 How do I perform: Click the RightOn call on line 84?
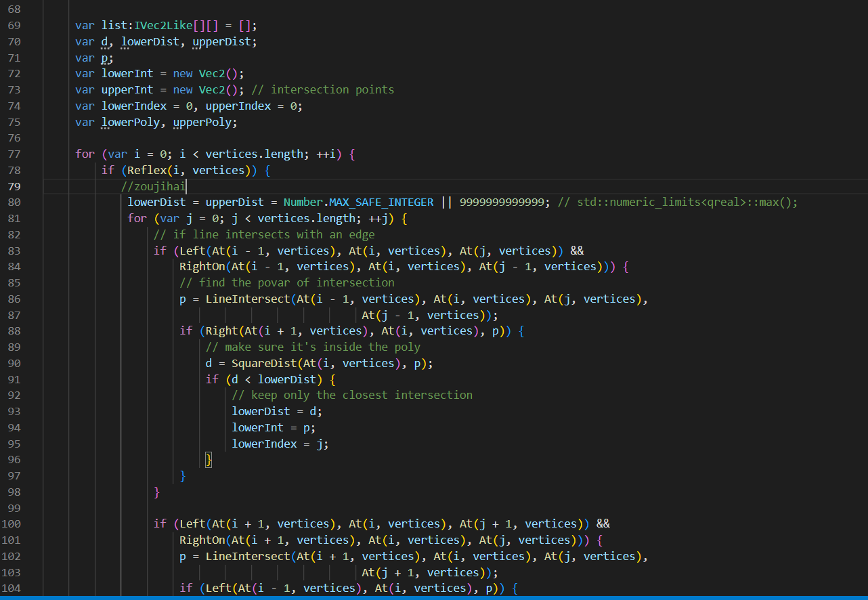(202, 267)
